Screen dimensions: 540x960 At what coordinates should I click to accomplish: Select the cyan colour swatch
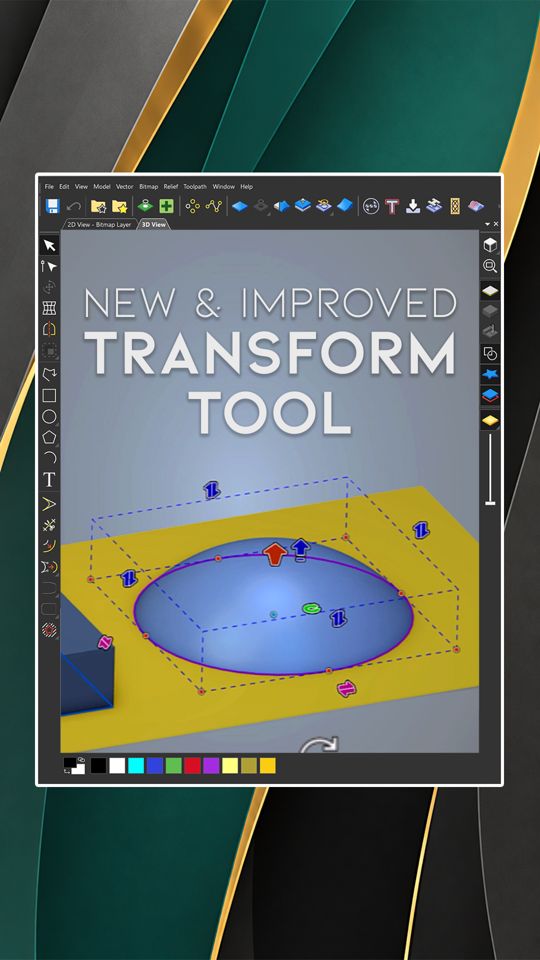[x=136, y=765]
